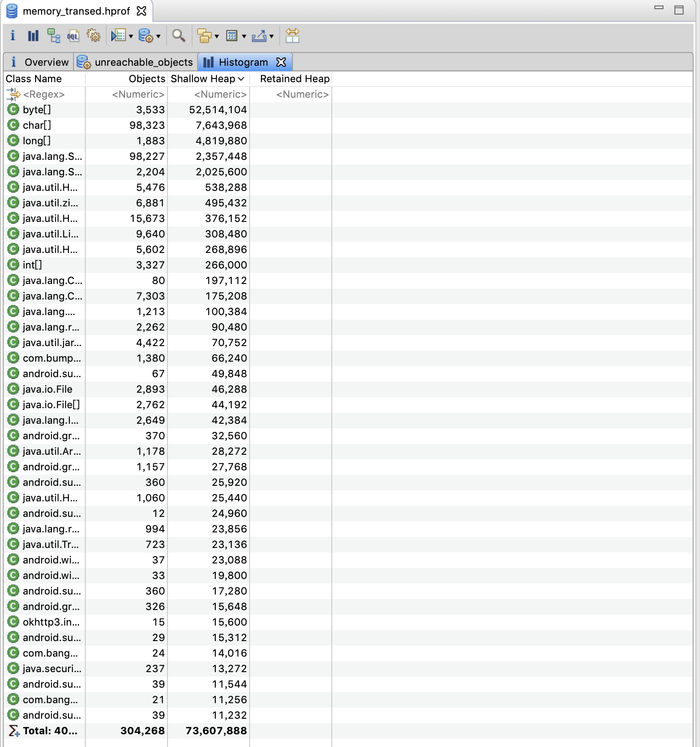Select the java.securi... class row
This screenshot has width=700, height=747.
(348, 668)
